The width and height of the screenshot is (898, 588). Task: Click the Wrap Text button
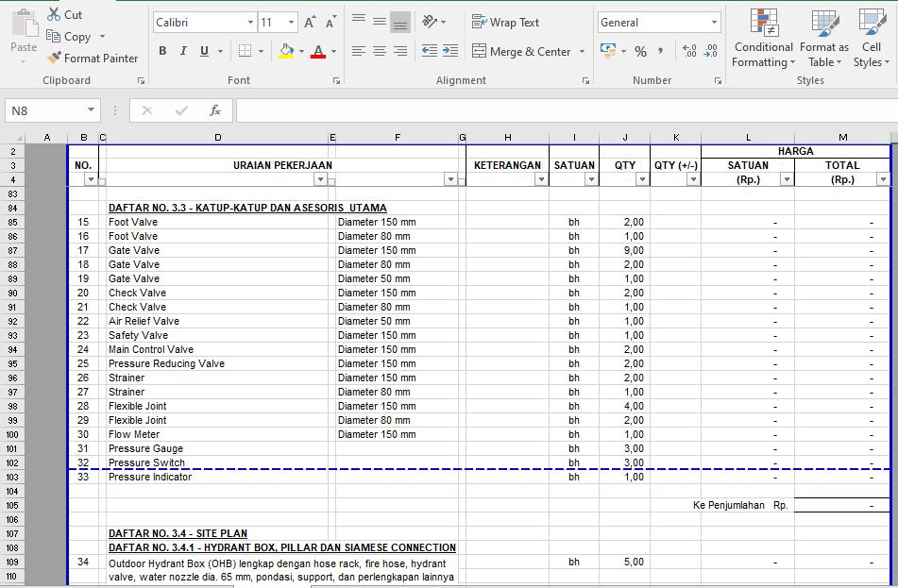point(505,23)
